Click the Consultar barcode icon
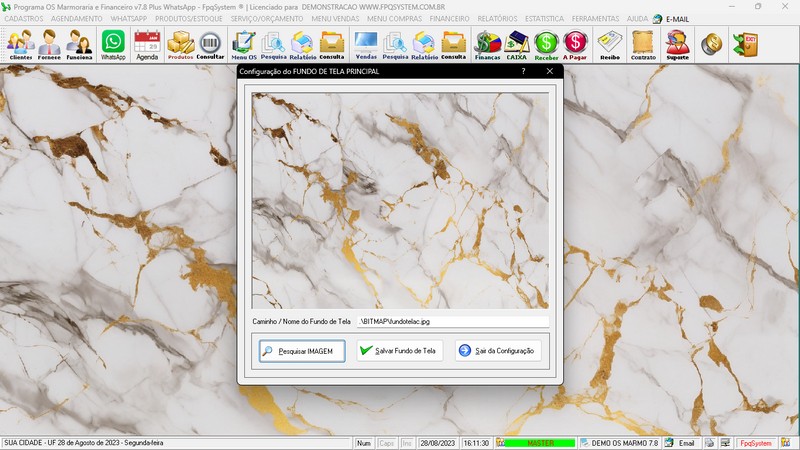The image size is (800, 450). 210,45
